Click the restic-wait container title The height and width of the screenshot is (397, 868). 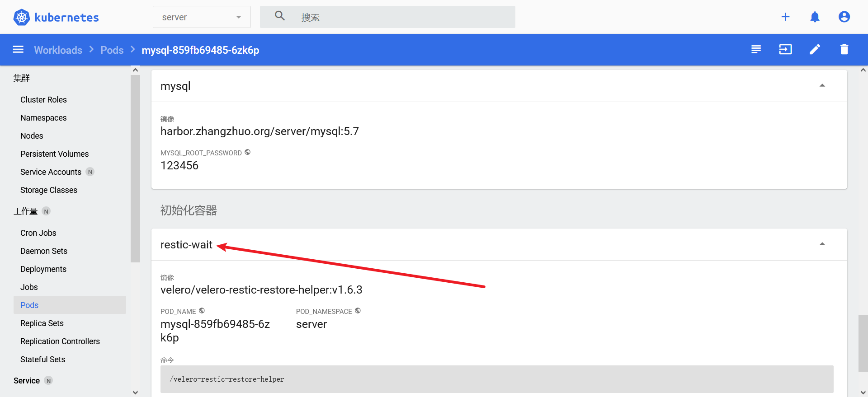pos(186,245)
